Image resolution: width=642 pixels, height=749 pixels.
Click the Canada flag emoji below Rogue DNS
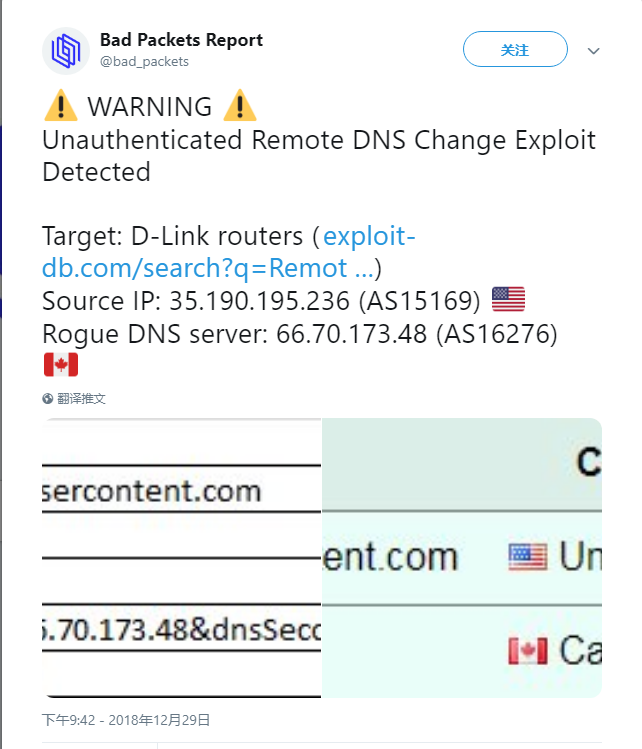click(61, 365)
